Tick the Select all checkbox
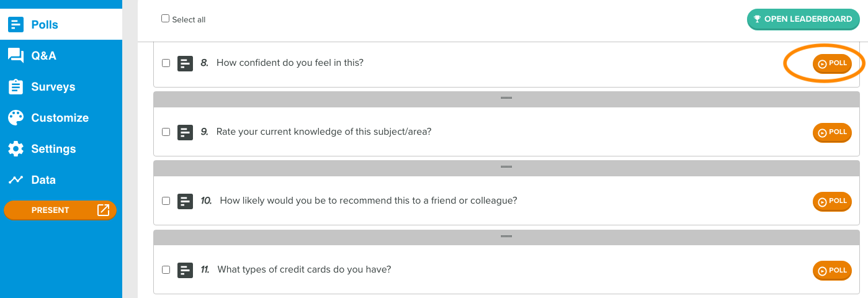 pyautogui.click(x=165, y=19)
